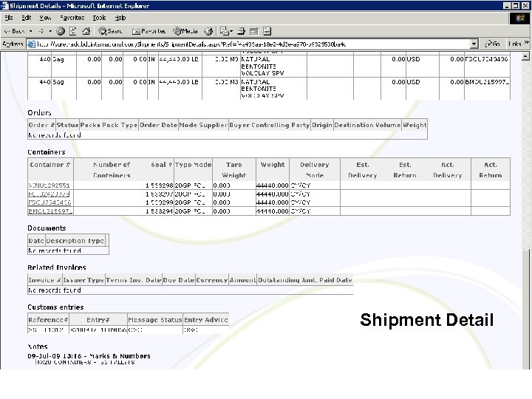Open the Forward button history dropdown arrow

50,31
